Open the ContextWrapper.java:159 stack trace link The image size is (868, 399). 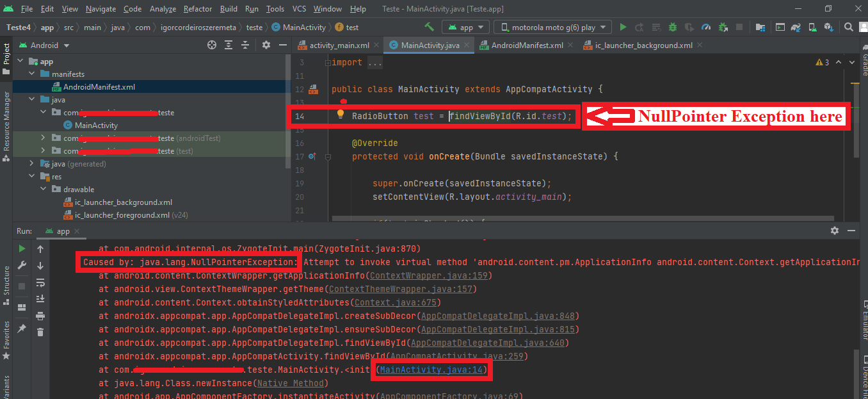430,275
